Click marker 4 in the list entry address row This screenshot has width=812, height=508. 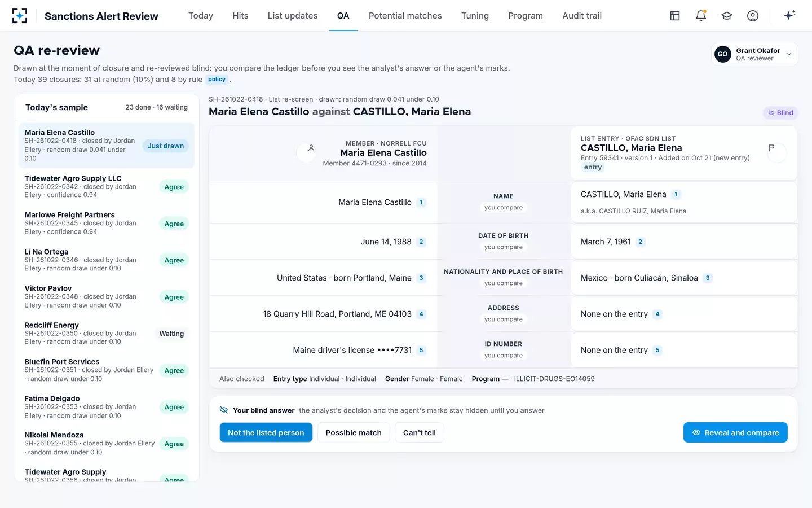657,314
